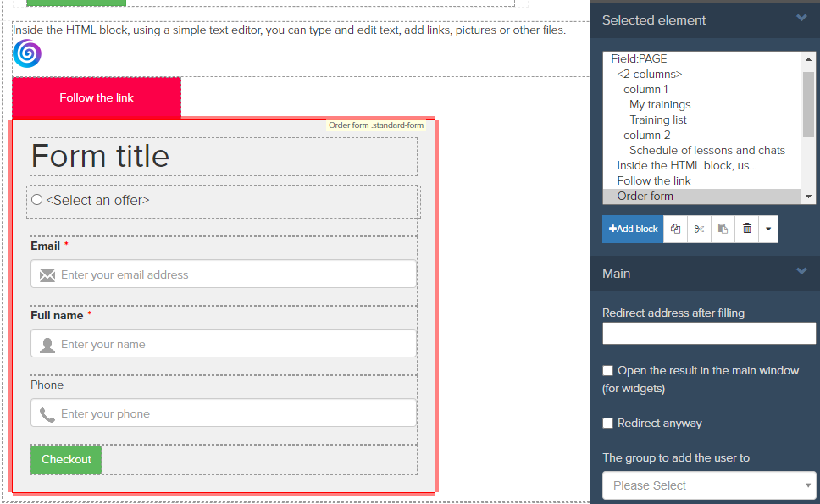Copy the selected block with the copy icon

pyautogui.click(x=675, y=229)
